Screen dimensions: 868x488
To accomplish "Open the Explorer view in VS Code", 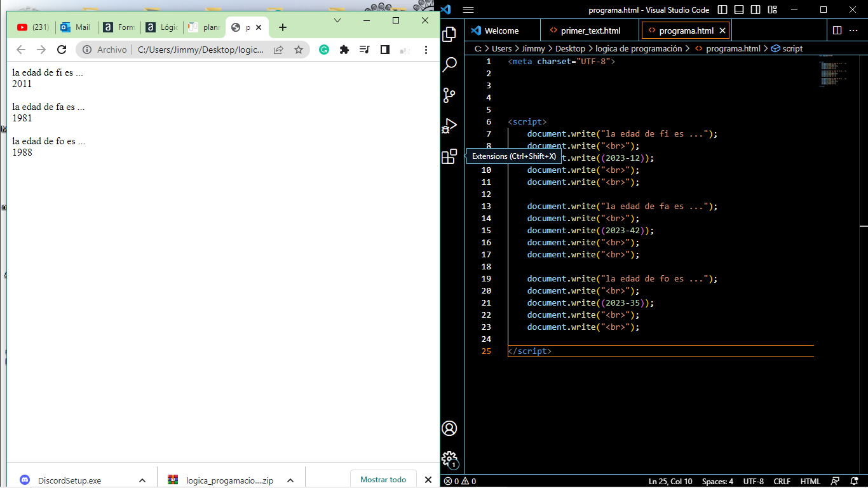I will tap(449, 34).
